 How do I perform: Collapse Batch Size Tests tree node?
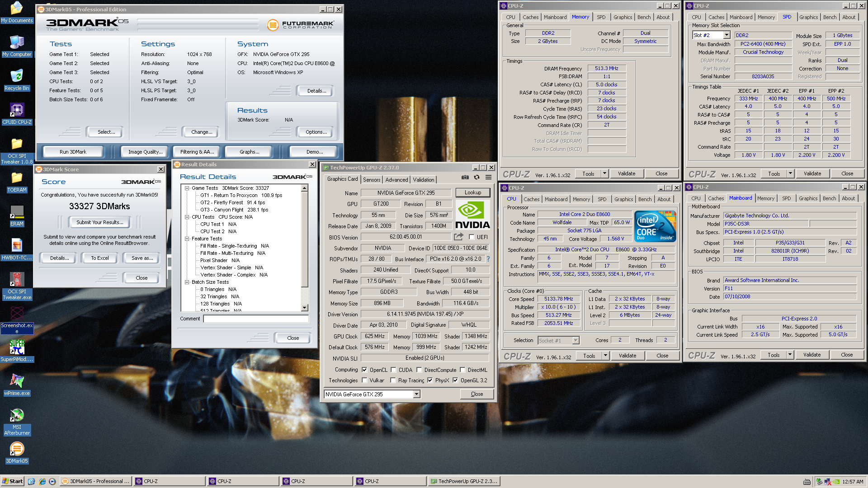click(187, 282)
